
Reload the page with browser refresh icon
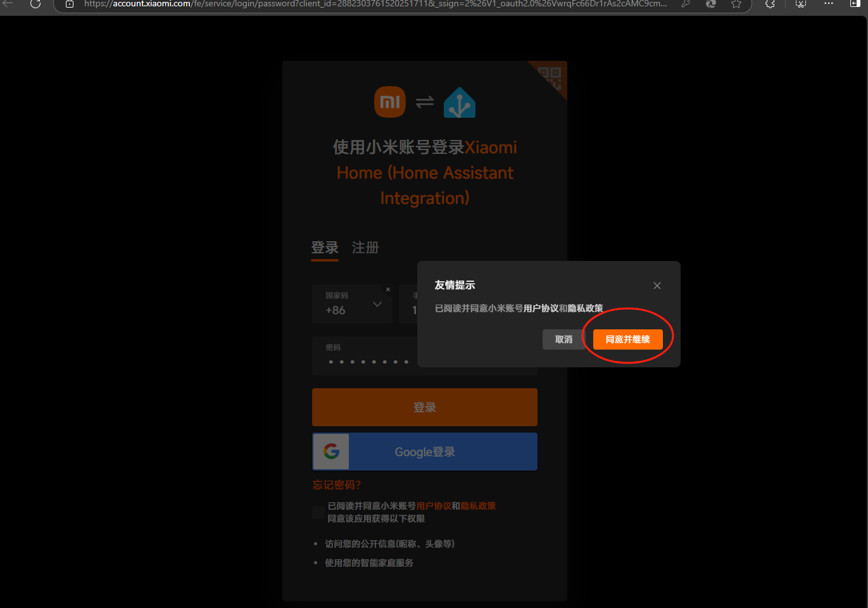point(35,4)
